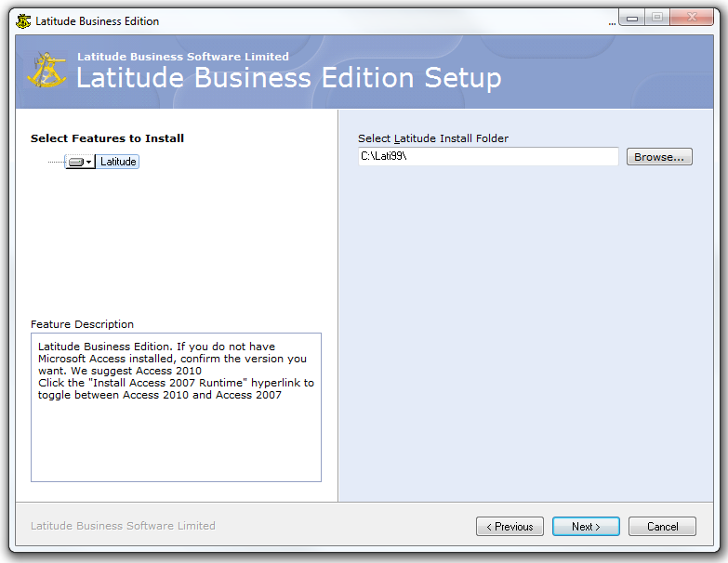Image resolution: width=728 pixels, height=563 pixels.
Task: Cancel the setup wizard
Action: click(x=662, y=527)
